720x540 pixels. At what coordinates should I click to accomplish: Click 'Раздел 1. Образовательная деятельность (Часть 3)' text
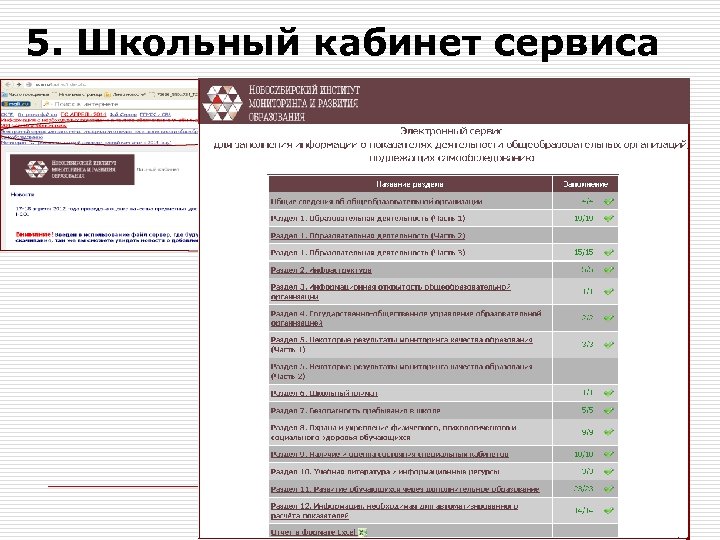367,253
